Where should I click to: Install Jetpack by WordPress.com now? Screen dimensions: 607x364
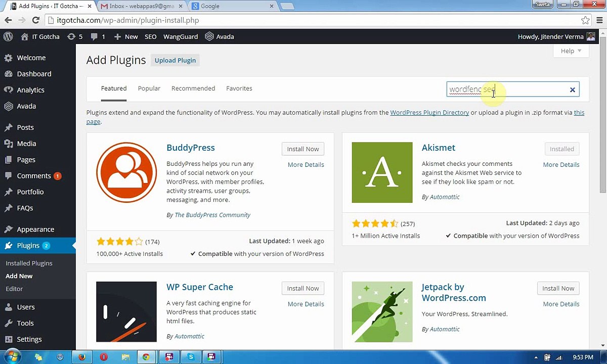click(558, 288)
